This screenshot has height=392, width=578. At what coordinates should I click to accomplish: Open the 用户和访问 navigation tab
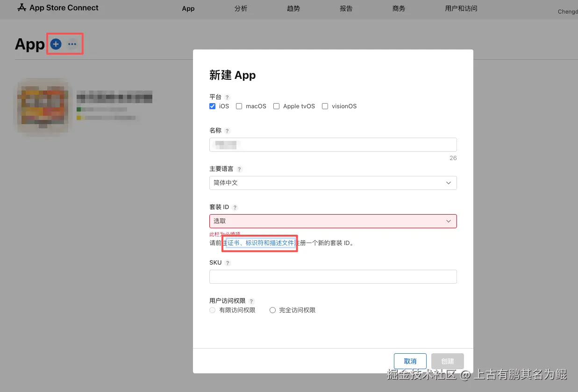pyautogui.click(x=461, y=8)
